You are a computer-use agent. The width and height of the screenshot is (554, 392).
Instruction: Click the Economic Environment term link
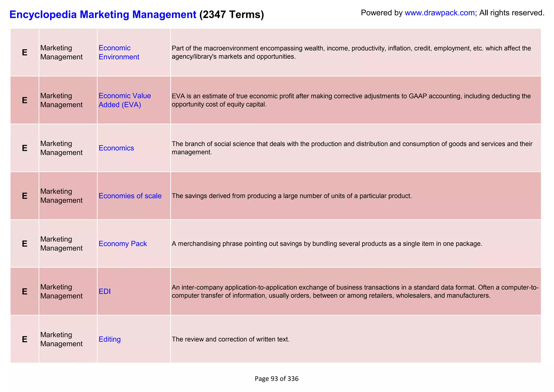[119, 52]
